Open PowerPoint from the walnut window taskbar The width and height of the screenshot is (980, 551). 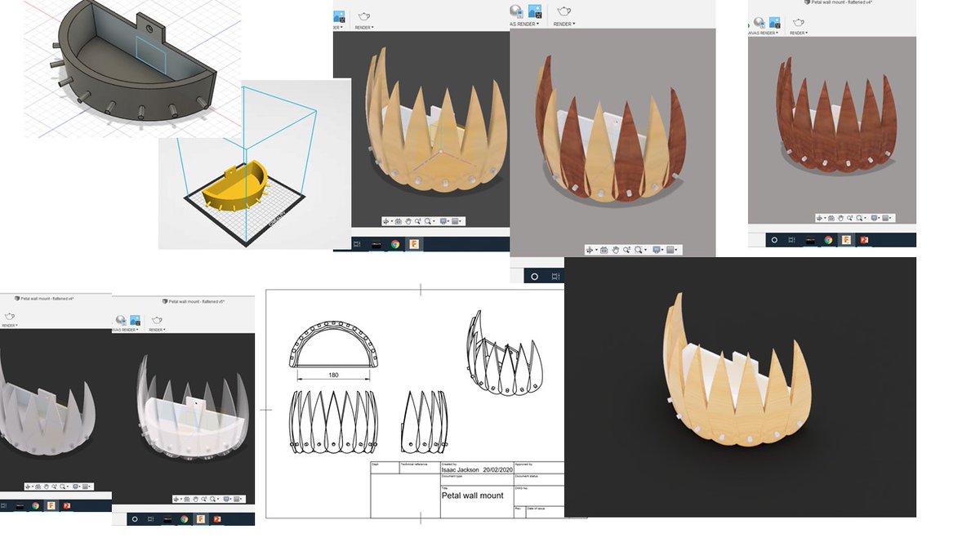pyautogui.click(x=864, y=240)
